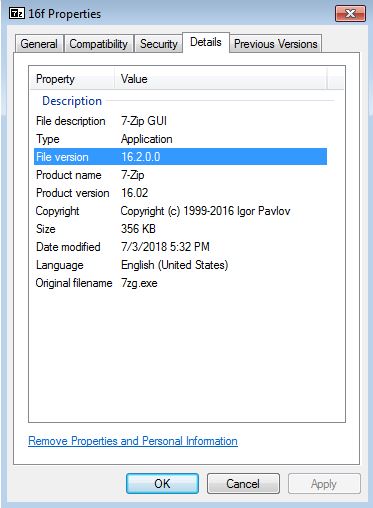Select the '7-Zip GUI' value
The width and height of the screenshot is (373, 508).
[x=144, y=121]
